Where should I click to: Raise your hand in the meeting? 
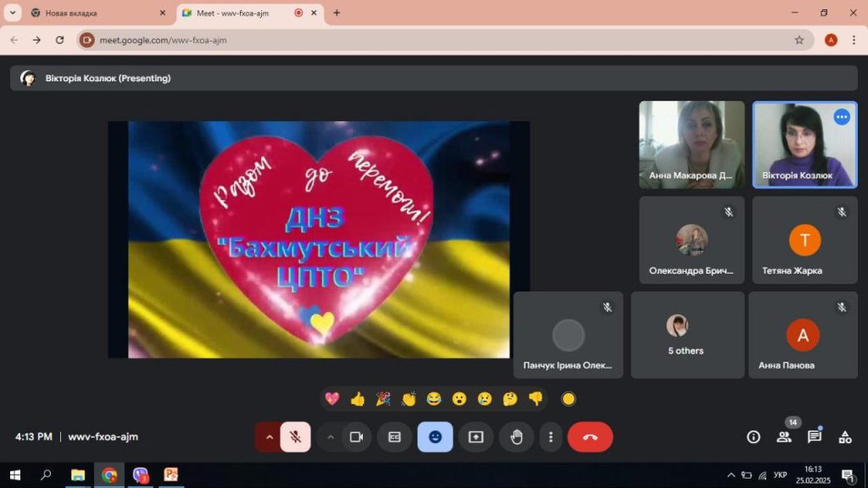pyautogui.click(x=516, y=437)
